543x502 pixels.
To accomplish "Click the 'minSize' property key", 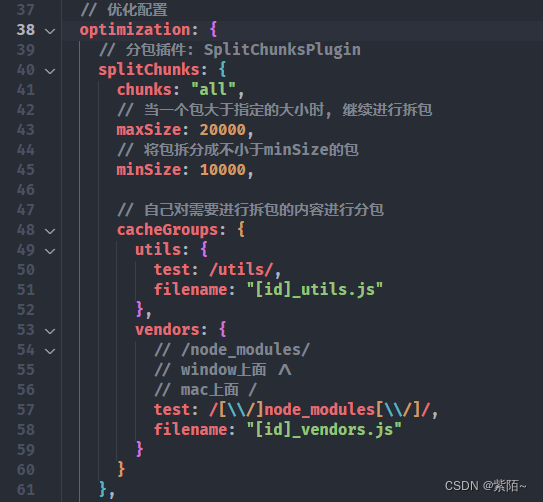I will pos(149,170).
